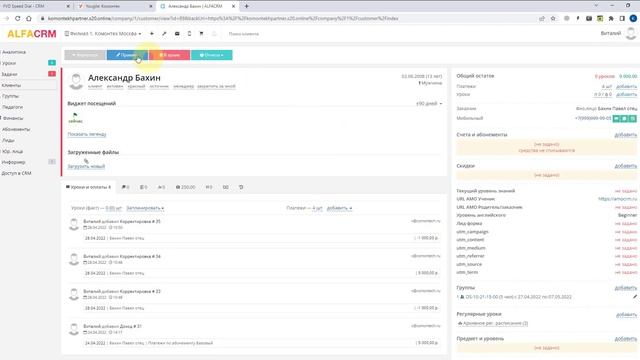Screen dimensions: 640x360
Task: Click the wrench icon in top bar
Action: tap(164, 33)
